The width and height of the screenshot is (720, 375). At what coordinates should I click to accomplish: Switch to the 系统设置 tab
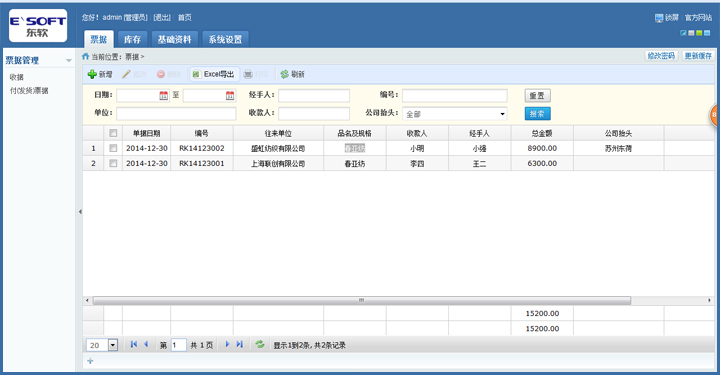pyautogui.click(x=225, y=39)
